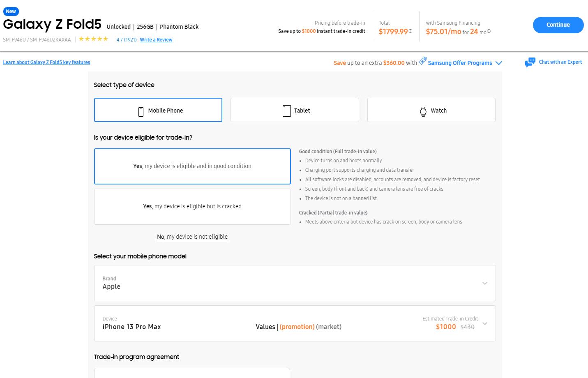This screenshot has height=378, width=588.
Task: Click the price tag icon by Offer Programs
Action: pyautogui.click(x=423, y=61)
